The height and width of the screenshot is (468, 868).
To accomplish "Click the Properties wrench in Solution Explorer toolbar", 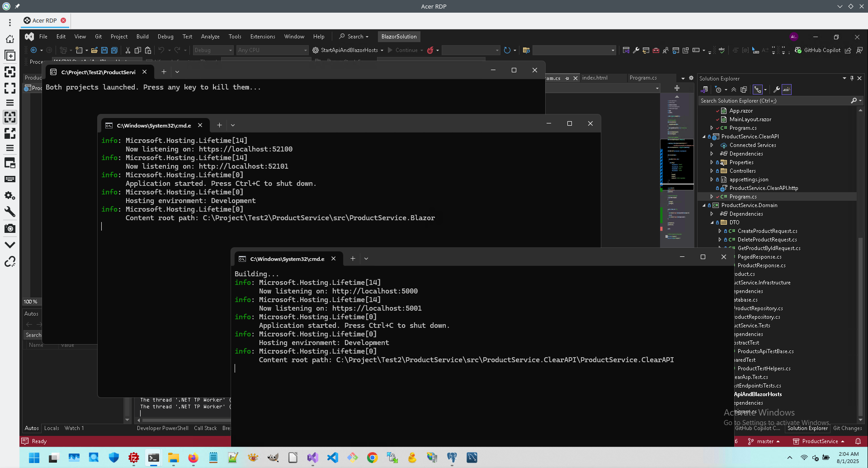I will point(777,90).
